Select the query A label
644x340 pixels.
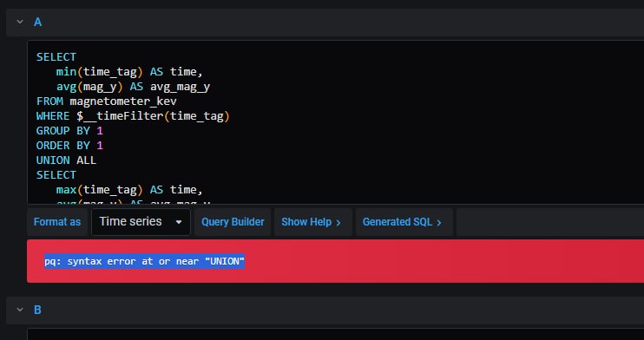pos(37,23)
